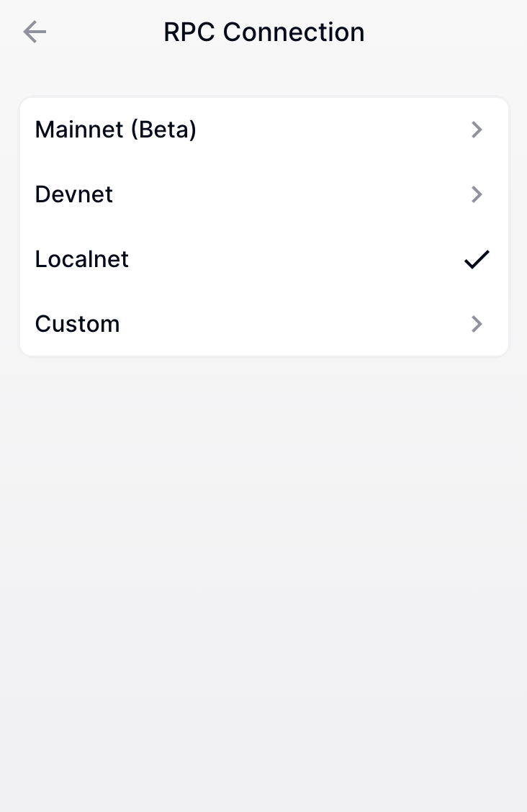Click the "Mainnet (Beta)" text label
527x812 pixels.
[116, 130]
